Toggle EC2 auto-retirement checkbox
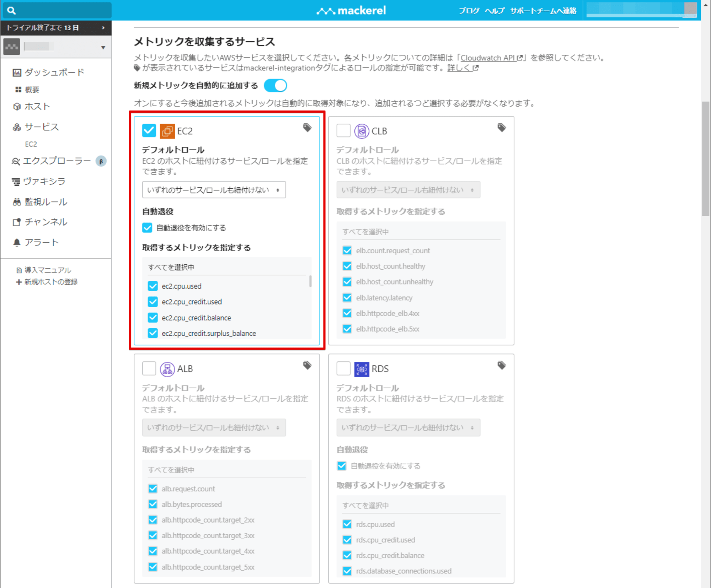711x588 pixels. coord(147,228)
